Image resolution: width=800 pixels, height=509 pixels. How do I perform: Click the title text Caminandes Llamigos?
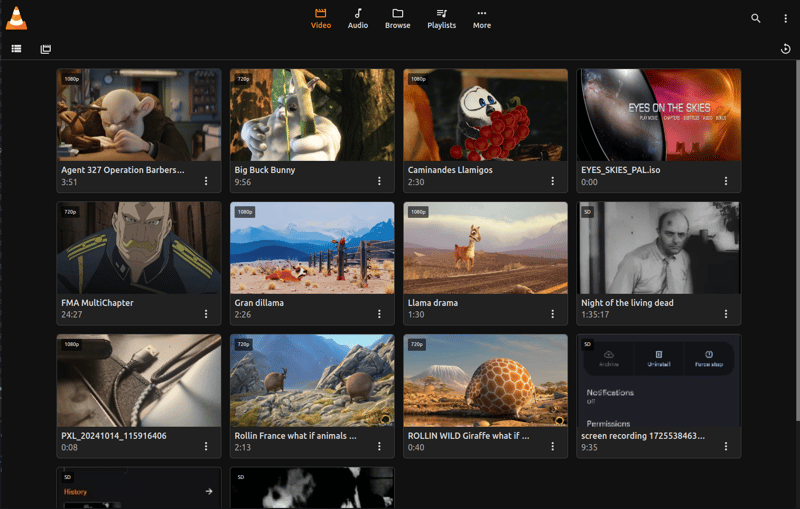pos(450,170)
